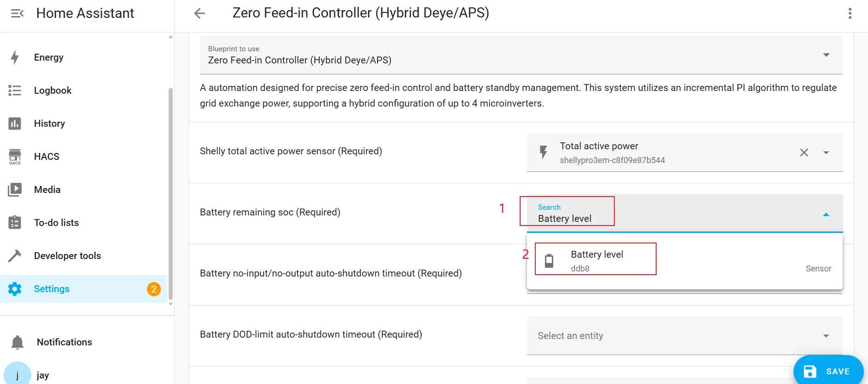
Task: Click the Energy lightning bolt icon
Action: tap(15, 57)
